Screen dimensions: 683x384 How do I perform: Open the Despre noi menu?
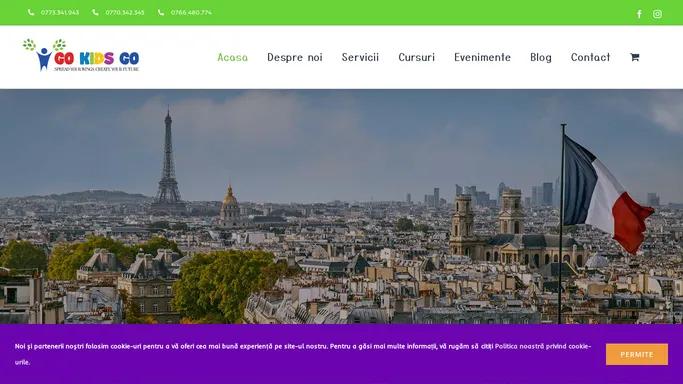coord(295,57)
